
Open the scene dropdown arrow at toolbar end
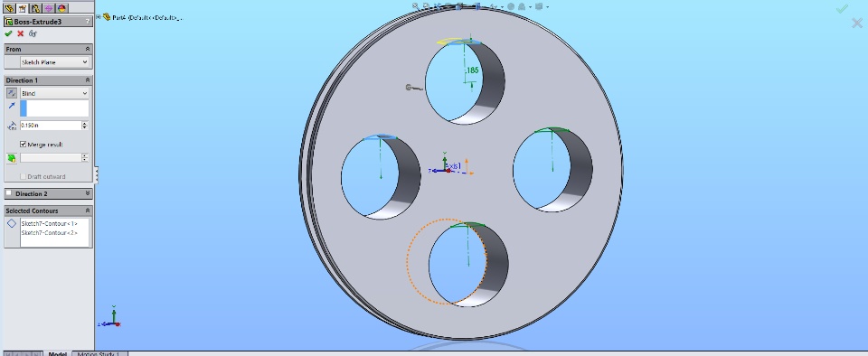pos(548,7)
